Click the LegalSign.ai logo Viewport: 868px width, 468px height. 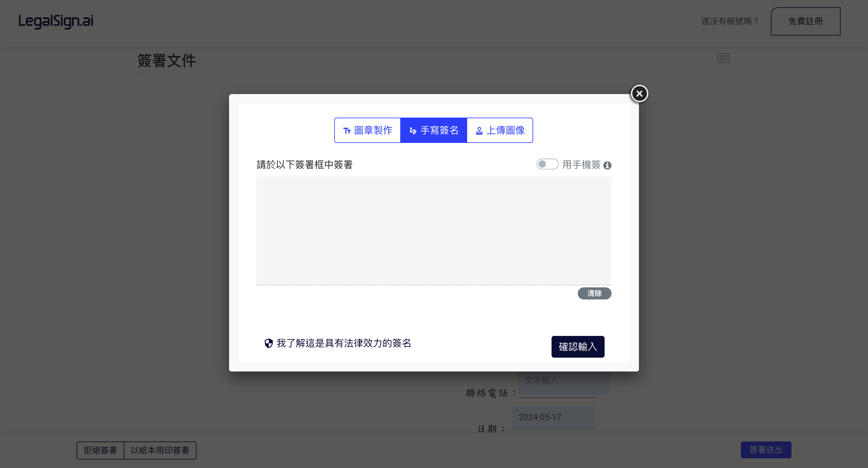[x=56, y=21]
